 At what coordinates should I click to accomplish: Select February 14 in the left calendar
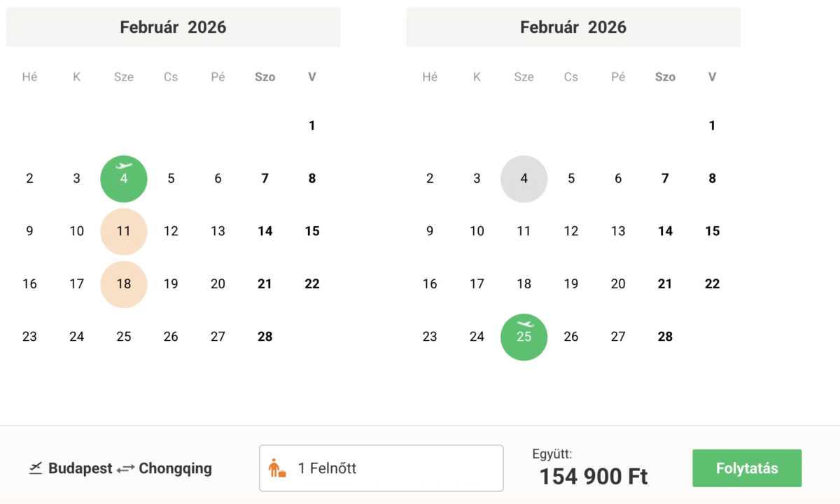265,231
